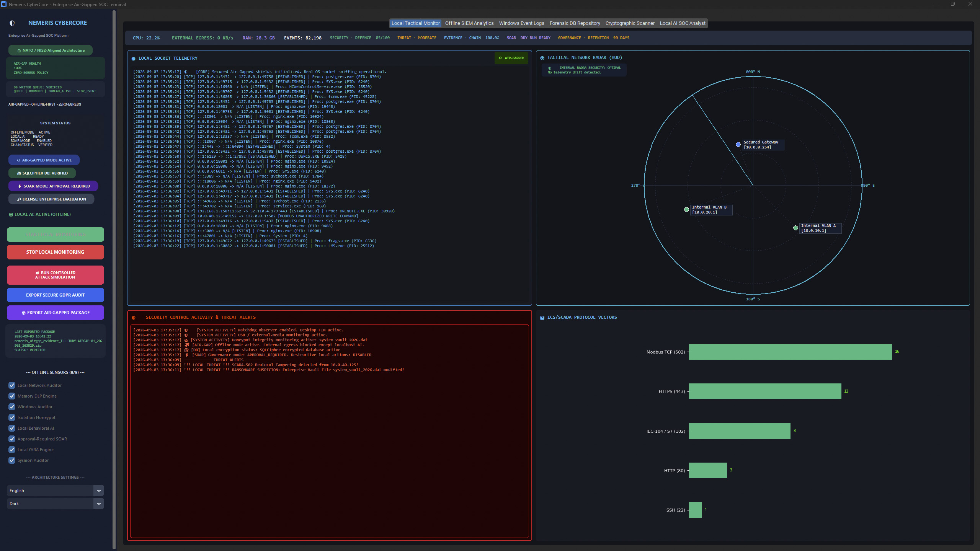The image size is (980, 551).
Task: Click the 'EVENTS: 82,198' counter
Action: coord(303,38)
